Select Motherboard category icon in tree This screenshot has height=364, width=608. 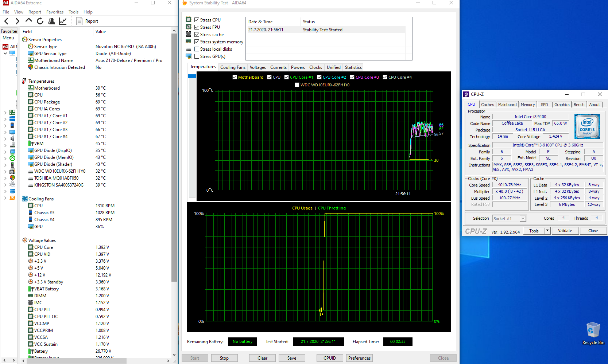pyautogui.click(x=12, y=112)
